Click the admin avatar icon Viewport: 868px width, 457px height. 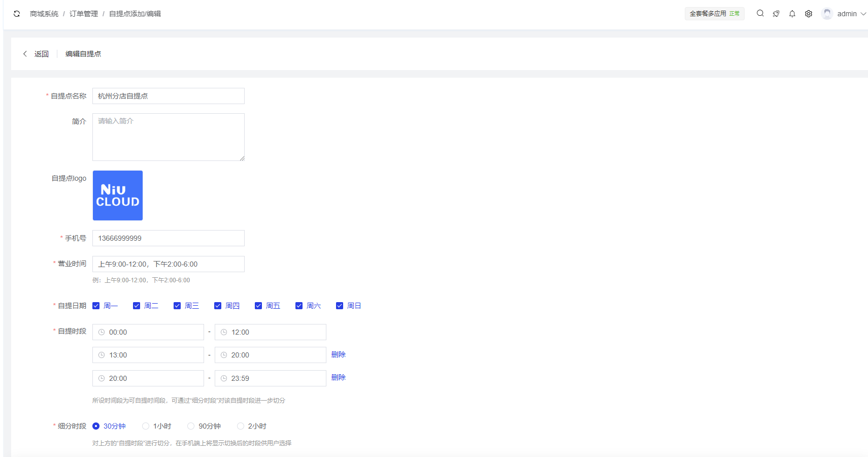[x=827, y=14]
